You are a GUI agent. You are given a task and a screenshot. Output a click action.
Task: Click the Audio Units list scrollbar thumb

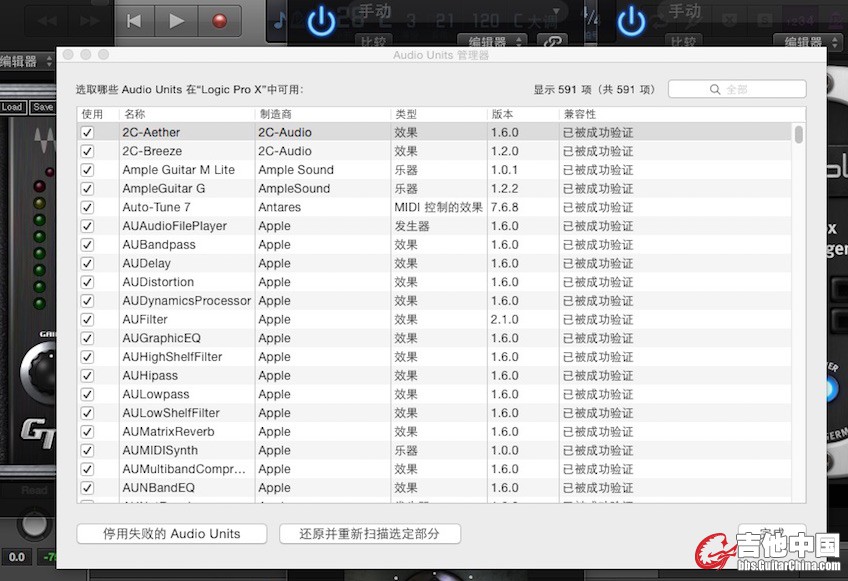799,134
